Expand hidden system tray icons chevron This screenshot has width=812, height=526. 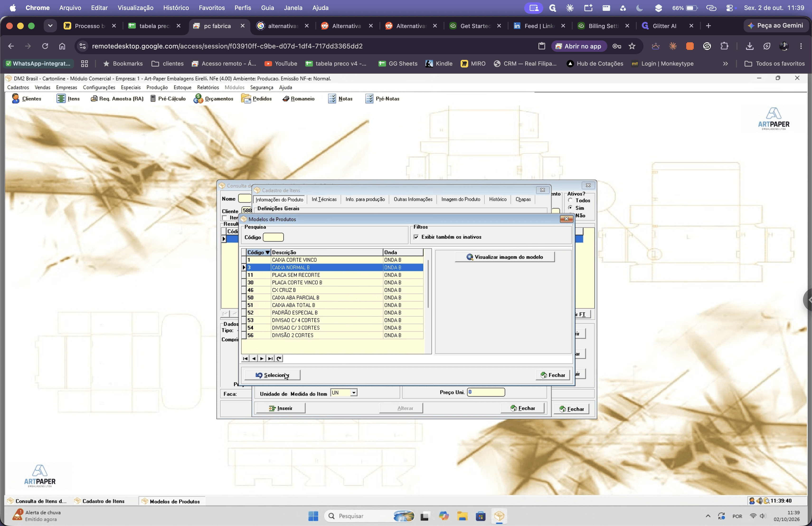[708, 516]
